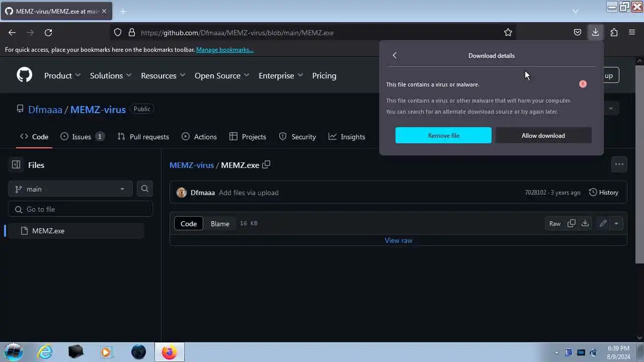The width and height of the screenshot is (644, 362).
Task: Open edit options dropdown arrow
Action: tap(616, 223)
